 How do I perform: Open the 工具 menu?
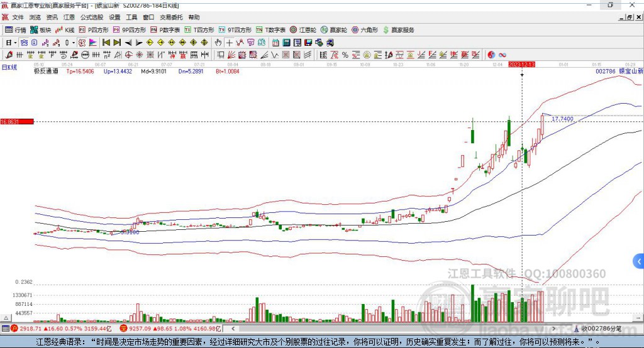click(131, 17)
